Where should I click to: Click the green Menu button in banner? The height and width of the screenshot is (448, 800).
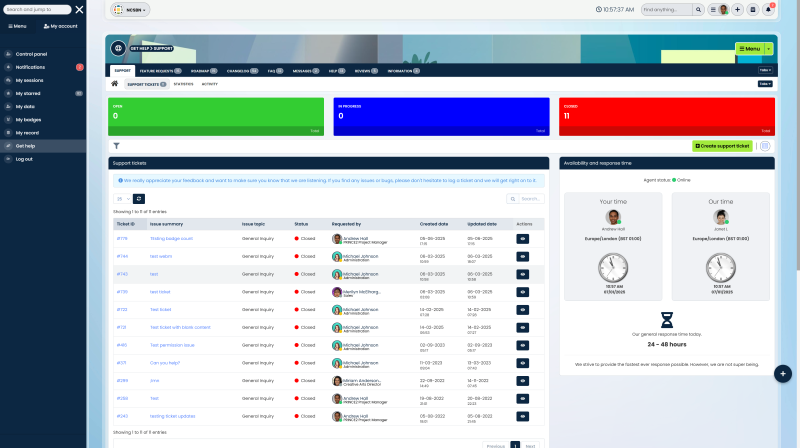tap(750, 48)
